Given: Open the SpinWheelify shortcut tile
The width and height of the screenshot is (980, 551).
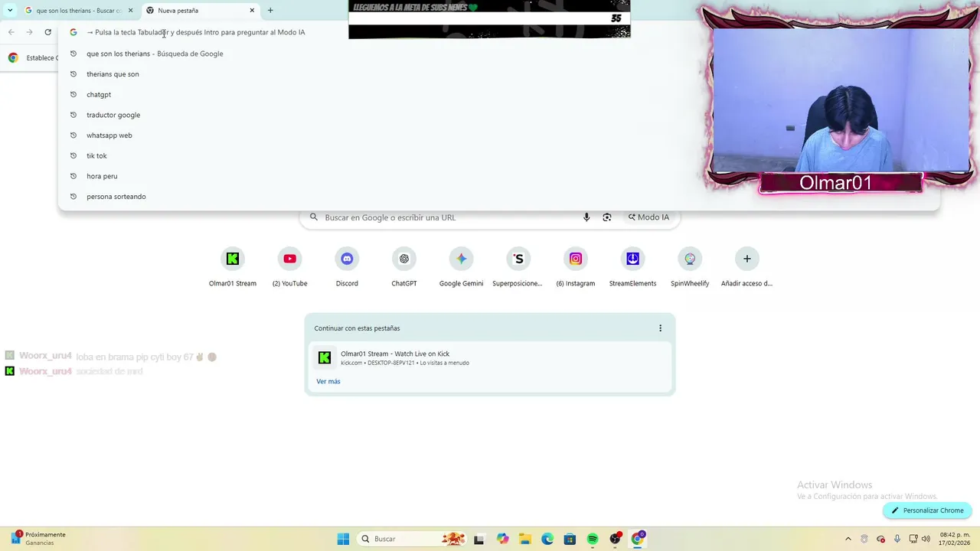Looking at the screenshot, I should click(x=690, y=267).
